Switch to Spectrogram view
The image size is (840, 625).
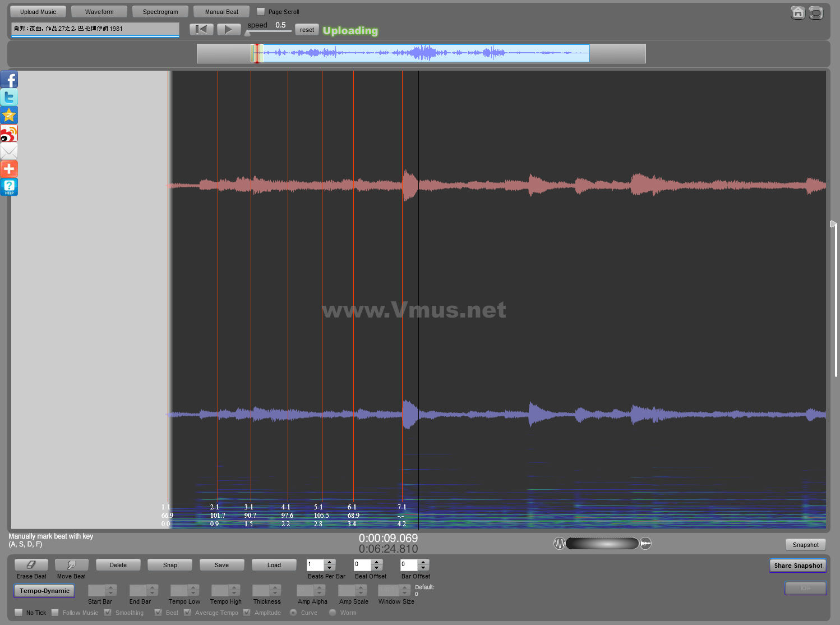tap(160, 12)
